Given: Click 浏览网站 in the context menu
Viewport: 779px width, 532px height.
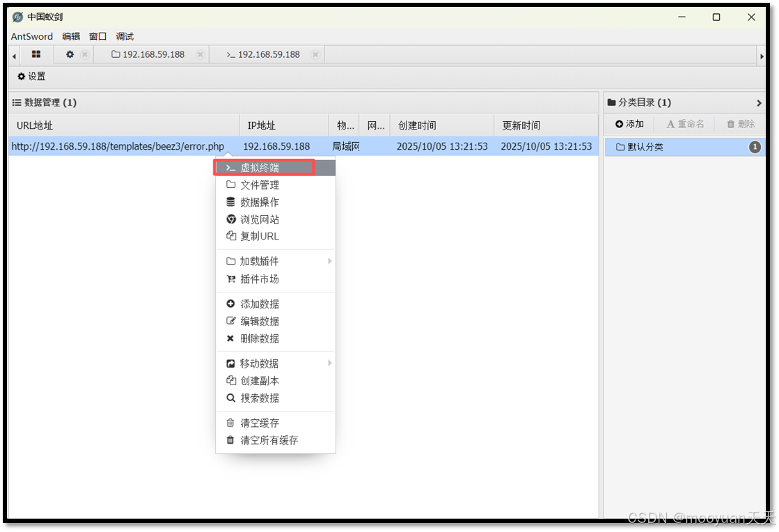Looking at the screenshot, I should 276,219.
